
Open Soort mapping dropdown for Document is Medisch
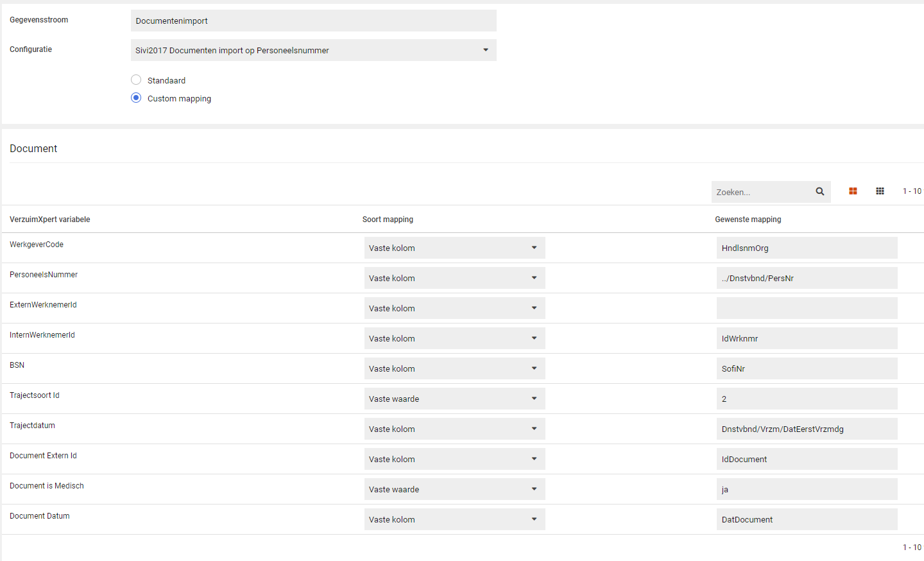coord(454,489)
